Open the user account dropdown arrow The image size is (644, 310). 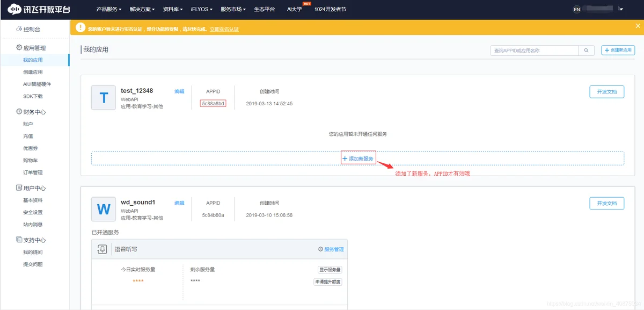click(621, 9)
